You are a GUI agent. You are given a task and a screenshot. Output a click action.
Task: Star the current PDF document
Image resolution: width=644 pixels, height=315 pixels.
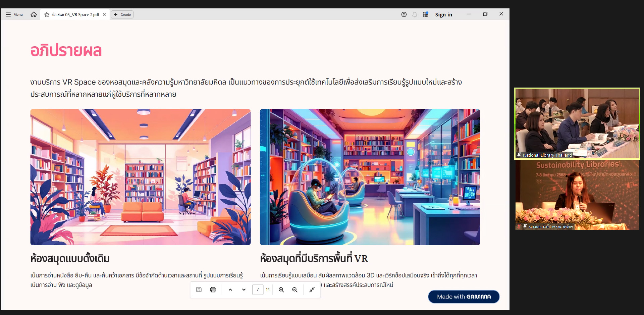pos(47,14)
